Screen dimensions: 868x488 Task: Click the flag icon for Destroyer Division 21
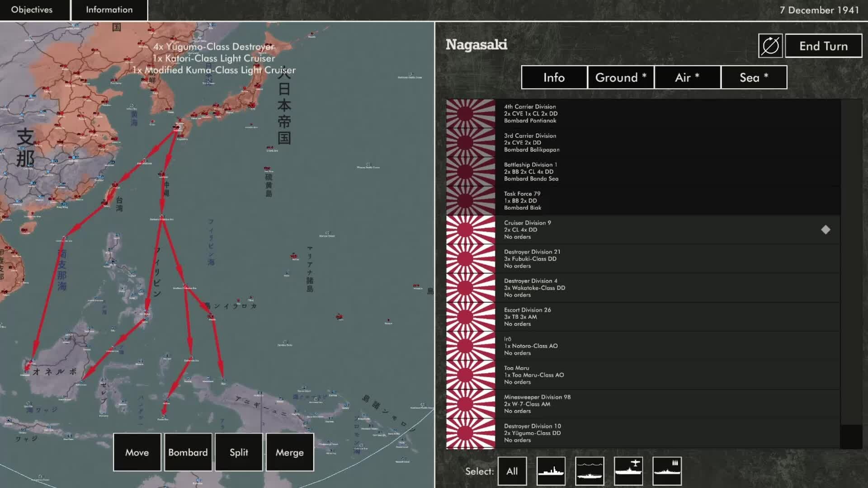pyautogui.click(x=471, y=258)
